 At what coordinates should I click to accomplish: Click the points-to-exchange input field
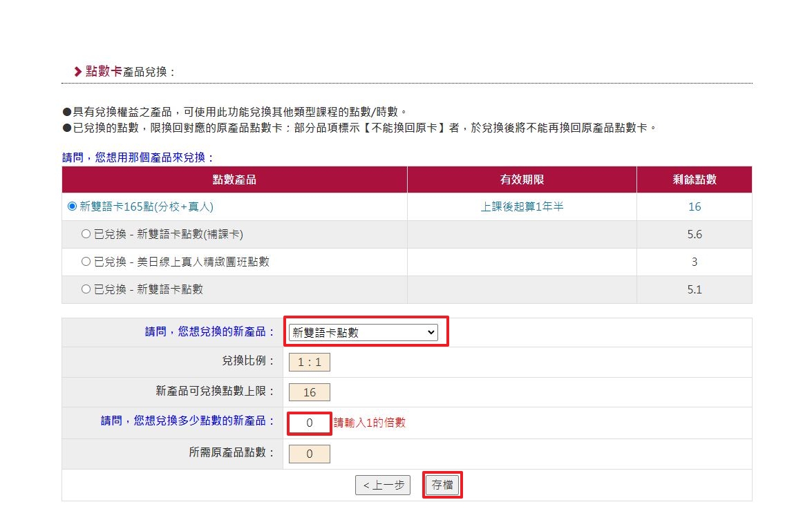[309, 423]
